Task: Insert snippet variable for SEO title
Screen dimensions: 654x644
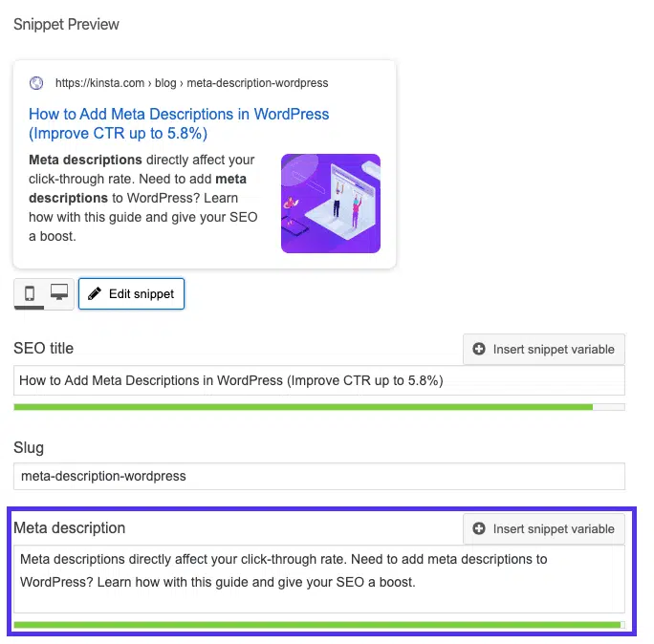Action: point(544,349)
